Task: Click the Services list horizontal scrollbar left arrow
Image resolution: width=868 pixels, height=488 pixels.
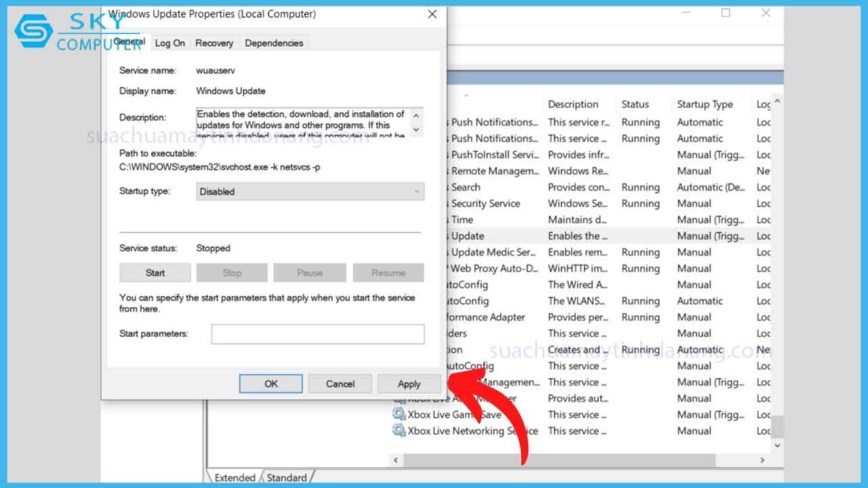Action: pyautogui.click(x=396, y=460)
